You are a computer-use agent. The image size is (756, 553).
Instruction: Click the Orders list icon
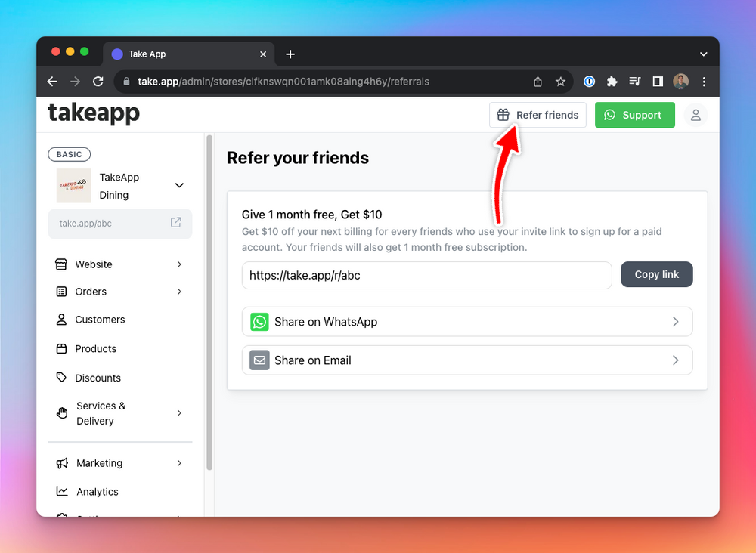click(x=61, y=292)
